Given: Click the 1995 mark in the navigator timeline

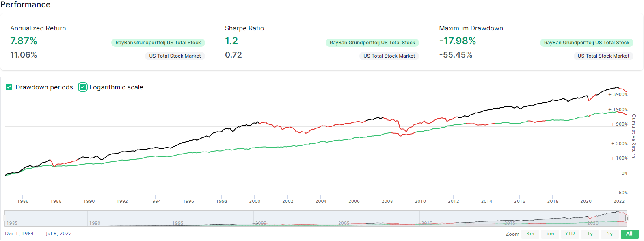Looking at the screenshot, I should tap(178, 223).
